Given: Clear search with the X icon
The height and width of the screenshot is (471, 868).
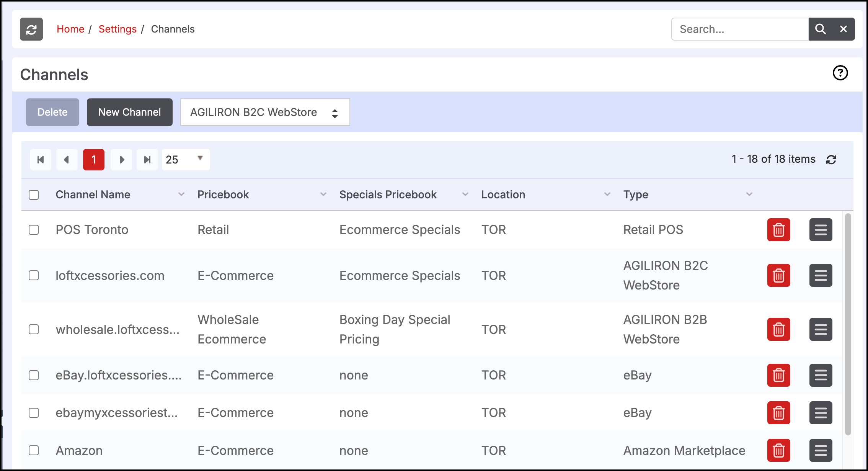Looking at the screenshot, I should pyautogui.click(x=844, y=29).
